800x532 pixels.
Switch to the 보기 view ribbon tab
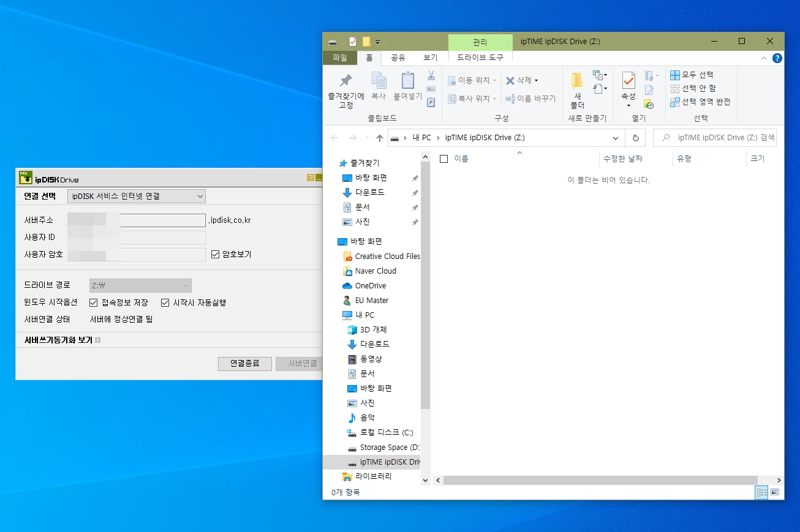[431, 58]
